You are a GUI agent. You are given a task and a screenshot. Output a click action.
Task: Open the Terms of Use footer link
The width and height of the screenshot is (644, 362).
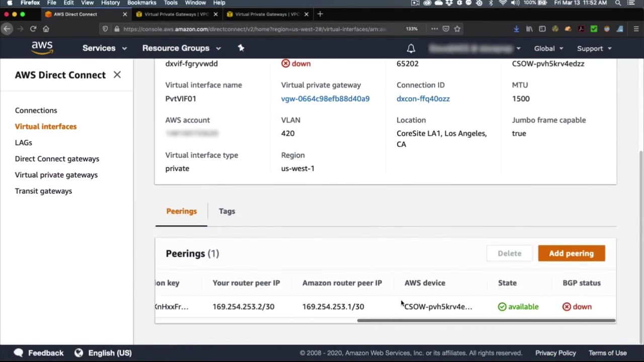click(x=608, y=353)
